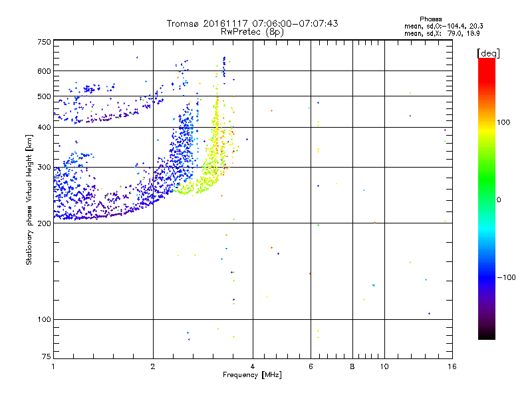Click the 'Stationary phase Virtual Height [km]' axis title
The image size is (532, 399).
coord(29,199)
